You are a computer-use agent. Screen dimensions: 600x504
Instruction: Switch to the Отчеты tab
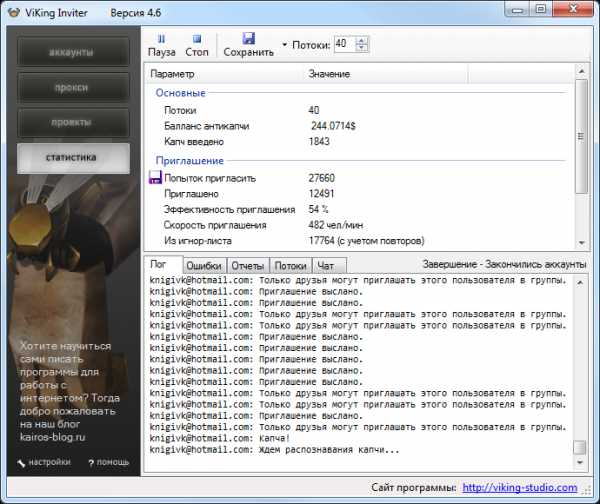coord(248,266)
